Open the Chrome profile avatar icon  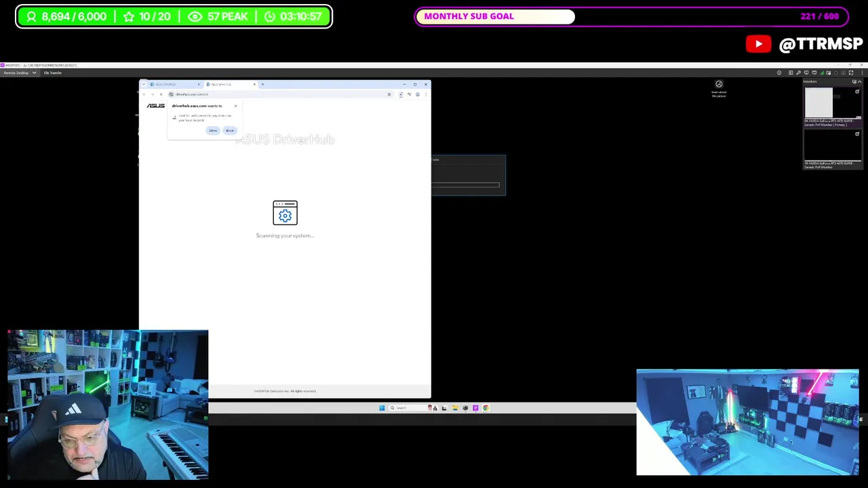coord(418,94)
